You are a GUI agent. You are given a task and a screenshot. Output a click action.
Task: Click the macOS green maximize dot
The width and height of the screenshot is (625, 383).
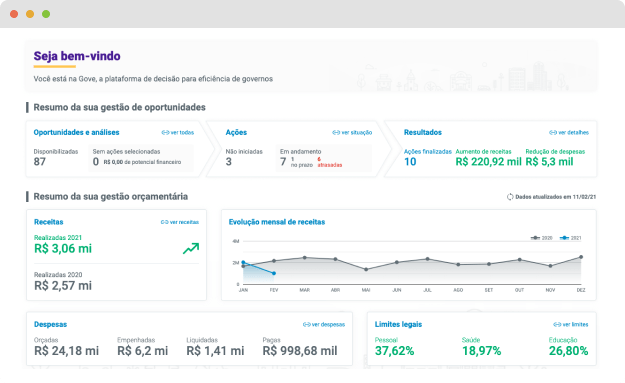pos(46,14)
